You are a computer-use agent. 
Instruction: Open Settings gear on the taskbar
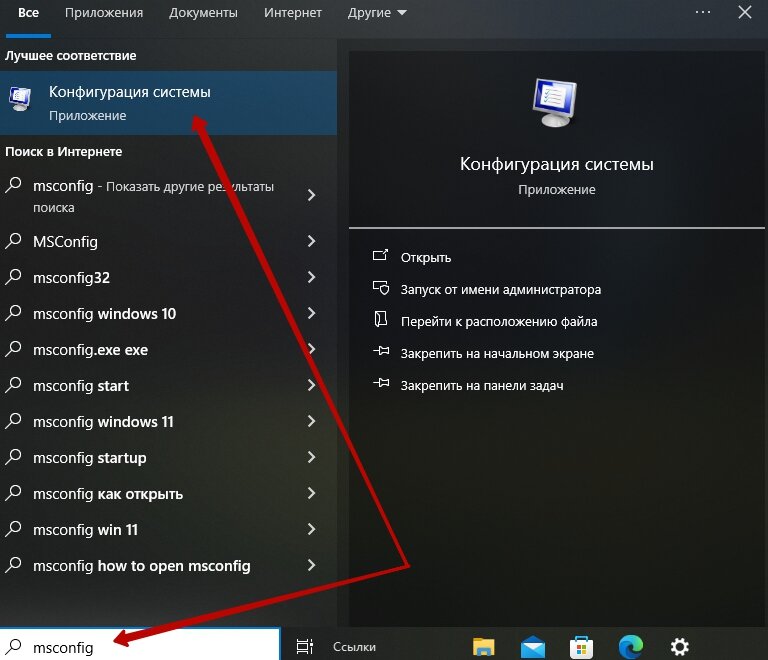680,647
